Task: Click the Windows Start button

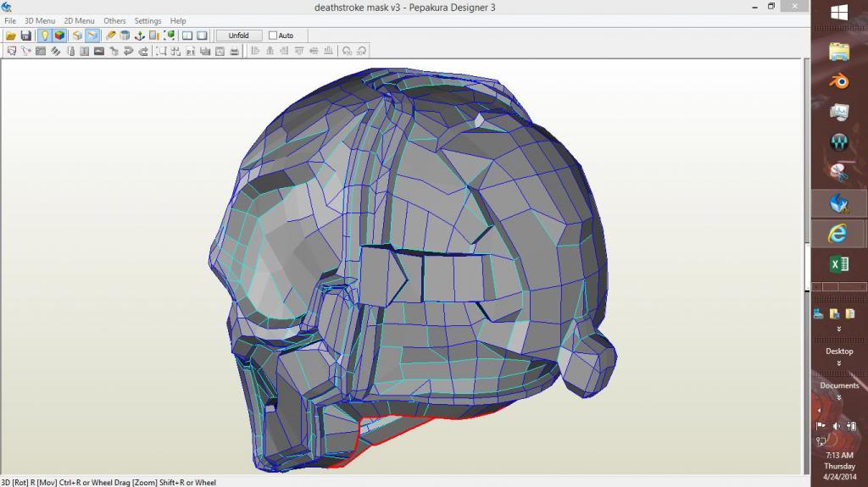Action: tap(839, 13)
